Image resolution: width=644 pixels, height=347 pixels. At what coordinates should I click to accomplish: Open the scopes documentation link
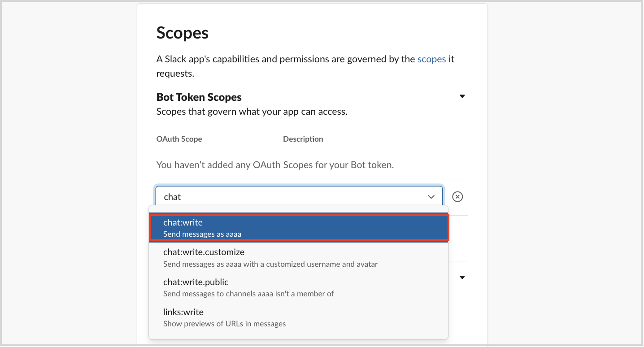tap(431, 59)
